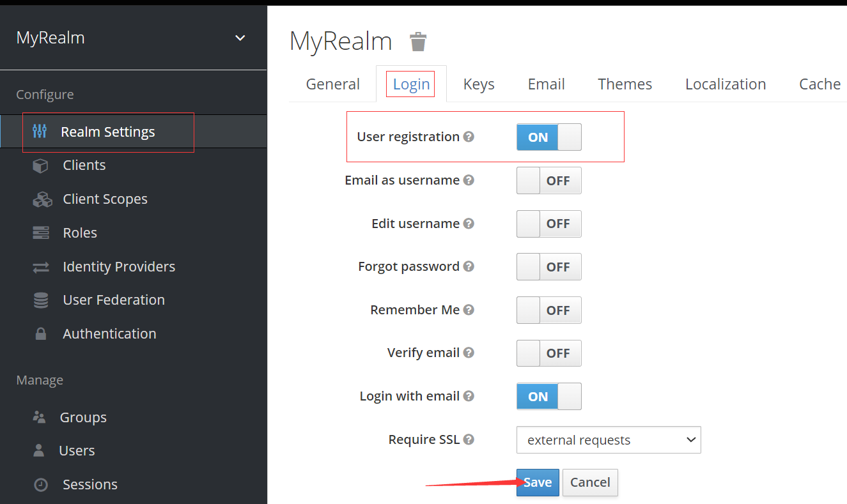
Task: Click the Roles list icon
Action: point(41,233)
